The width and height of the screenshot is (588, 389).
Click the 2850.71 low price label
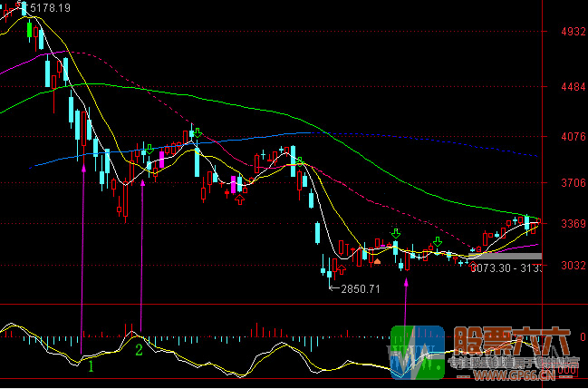pos(361,288)
